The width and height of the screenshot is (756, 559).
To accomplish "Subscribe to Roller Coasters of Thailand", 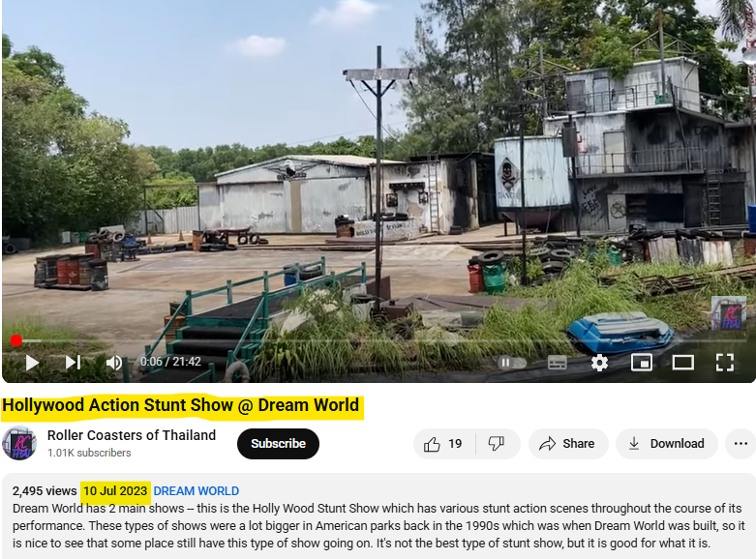I will click(278, 443).
